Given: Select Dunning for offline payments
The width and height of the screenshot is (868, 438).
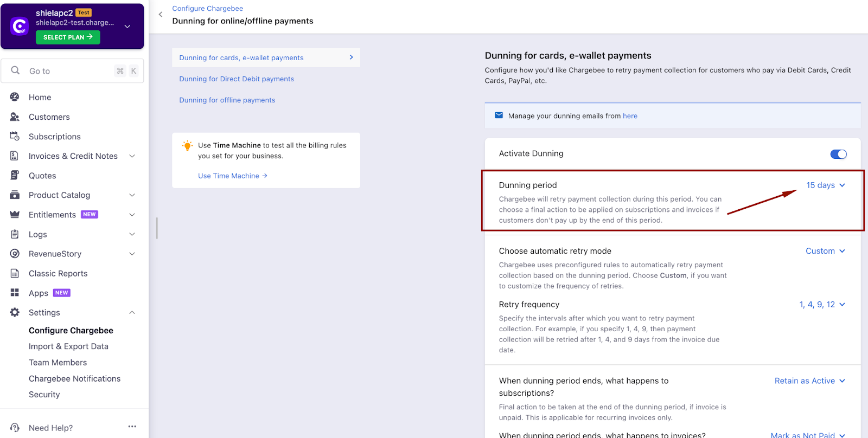Looking at the screenshot, I should click(x=227, y=100).
